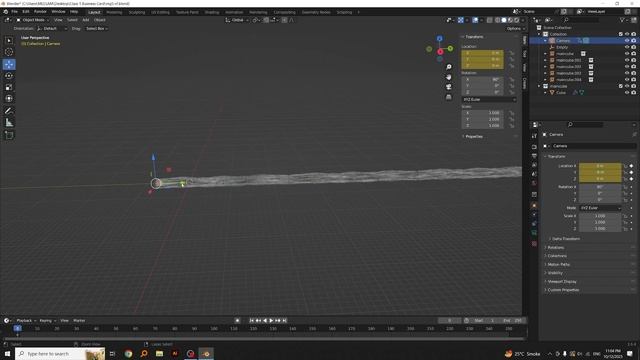Click Windows Start button
640x360 pixels.
[7, 353]
